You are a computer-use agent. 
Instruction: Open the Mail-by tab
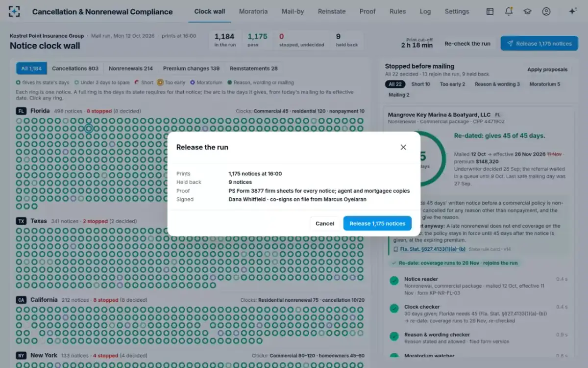293,11
